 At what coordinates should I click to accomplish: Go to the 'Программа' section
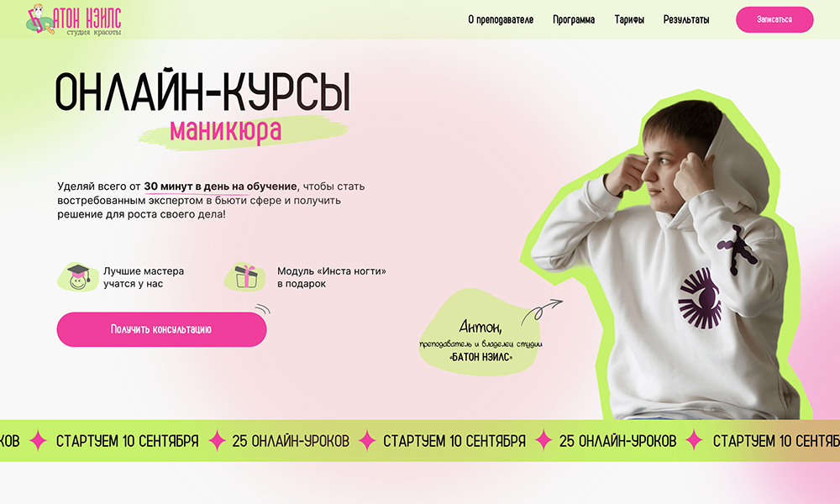574,20
